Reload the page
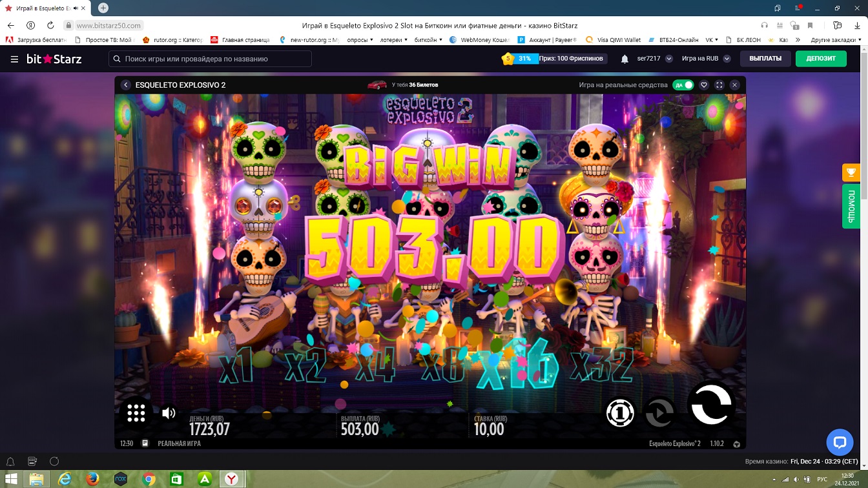Viewport: 868px width, 488px height. click(x=50, y=25)
